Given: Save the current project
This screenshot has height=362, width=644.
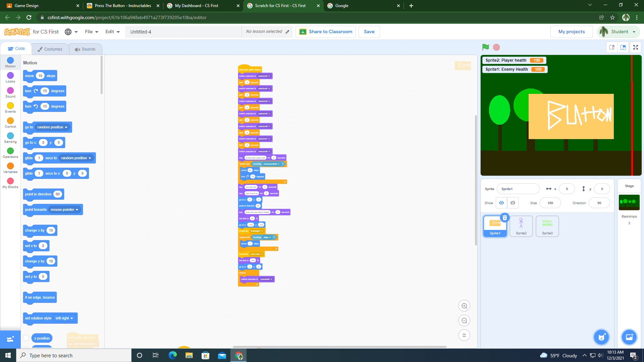Looking at the screenshot, I should click(369, 32).
